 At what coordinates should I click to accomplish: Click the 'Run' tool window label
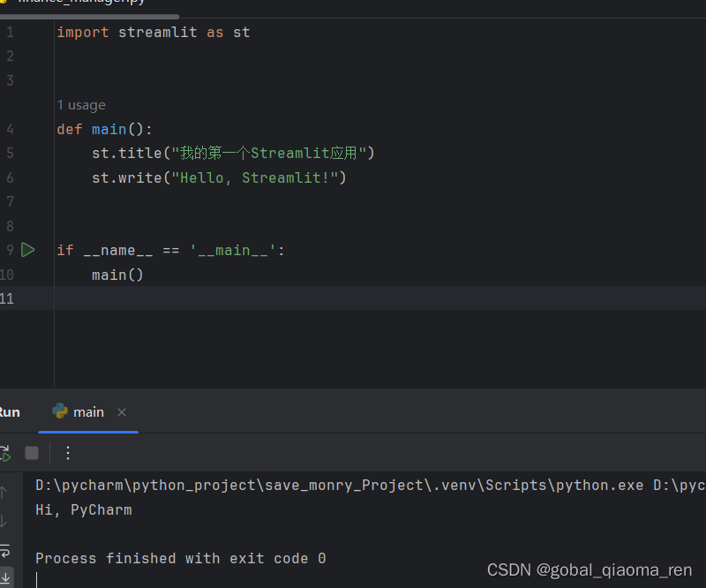(8, 411)
